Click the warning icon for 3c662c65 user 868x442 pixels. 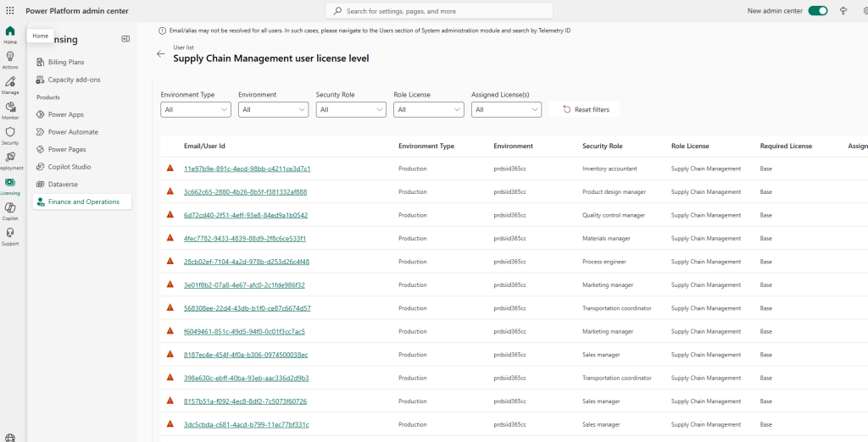click(170, 191)
